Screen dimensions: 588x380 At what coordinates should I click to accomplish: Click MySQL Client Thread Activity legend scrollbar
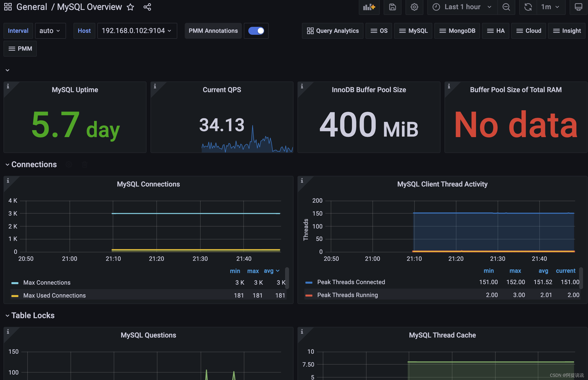click(x=581, y=278)
